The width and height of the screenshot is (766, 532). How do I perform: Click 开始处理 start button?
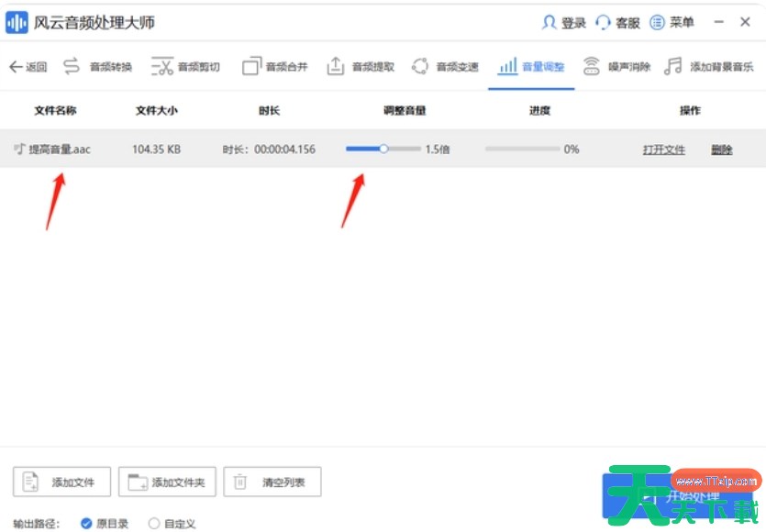[x=678, y=495]
